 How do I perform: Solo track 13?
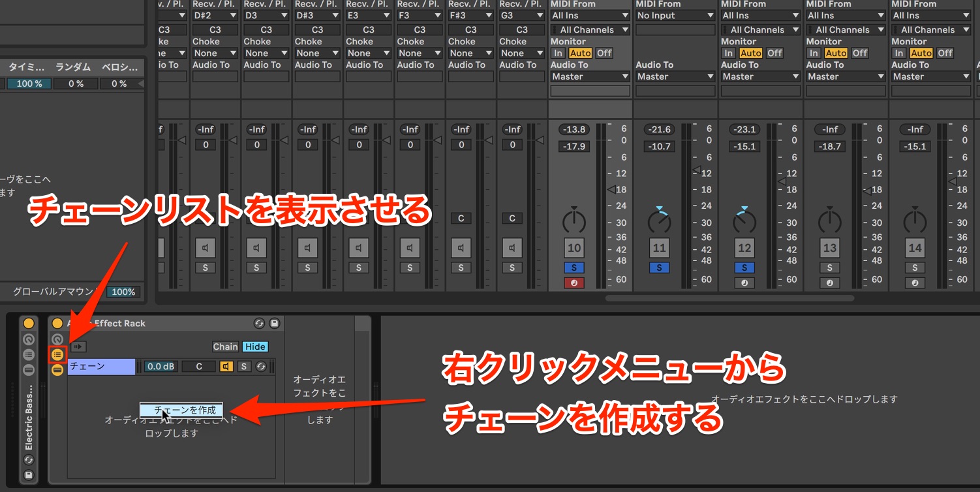[x=829, y=268]
